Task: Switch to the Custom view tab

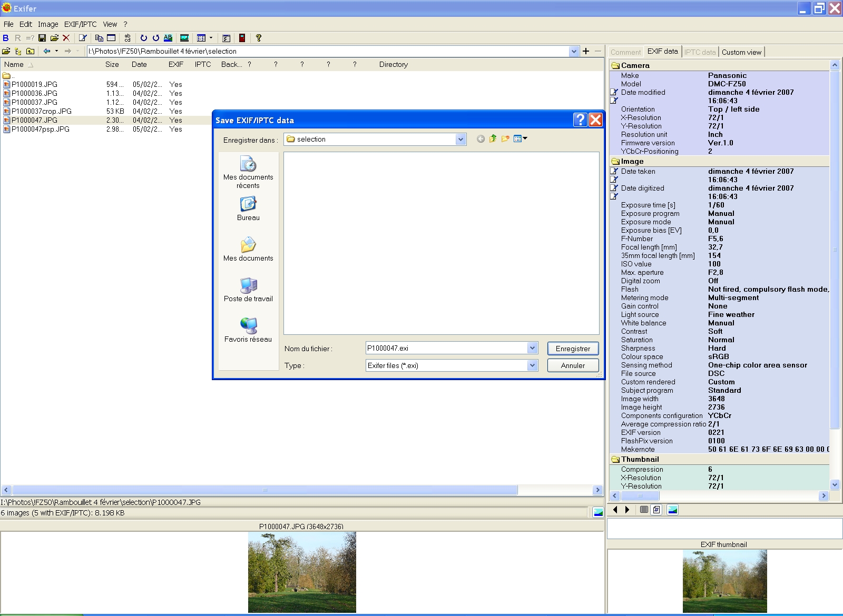Action: click(741, 52)
